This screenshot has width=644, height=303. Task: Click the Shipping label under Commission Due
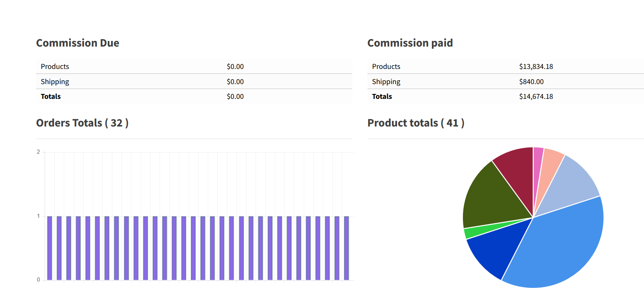[x=55, y=82]
